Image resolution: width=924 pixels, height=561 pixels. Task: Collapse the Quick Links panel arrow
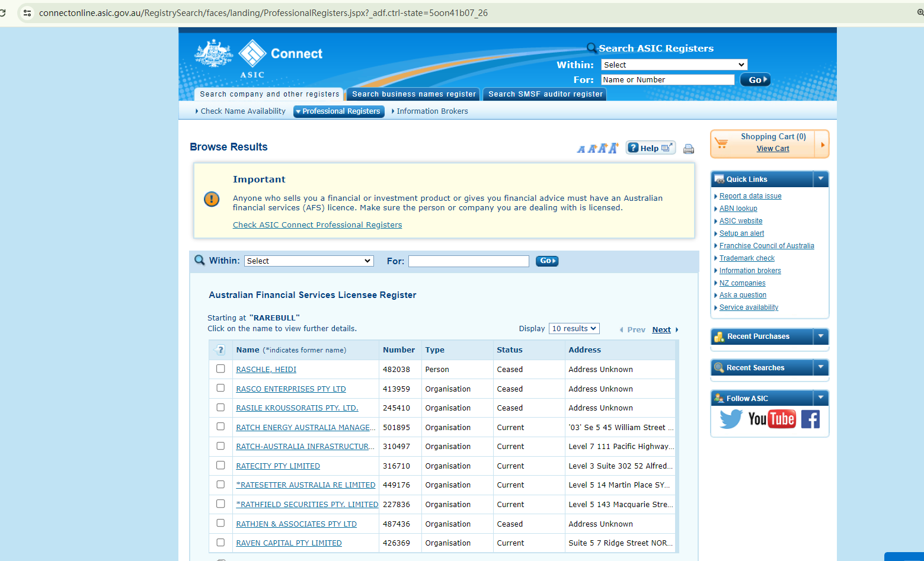(x=821, y=179)
